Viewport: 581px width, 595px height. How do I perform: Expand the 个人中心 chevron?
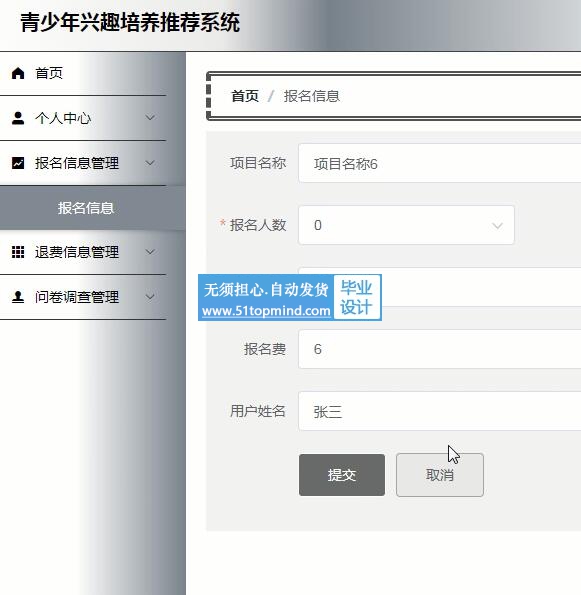[x=150, y=118]
